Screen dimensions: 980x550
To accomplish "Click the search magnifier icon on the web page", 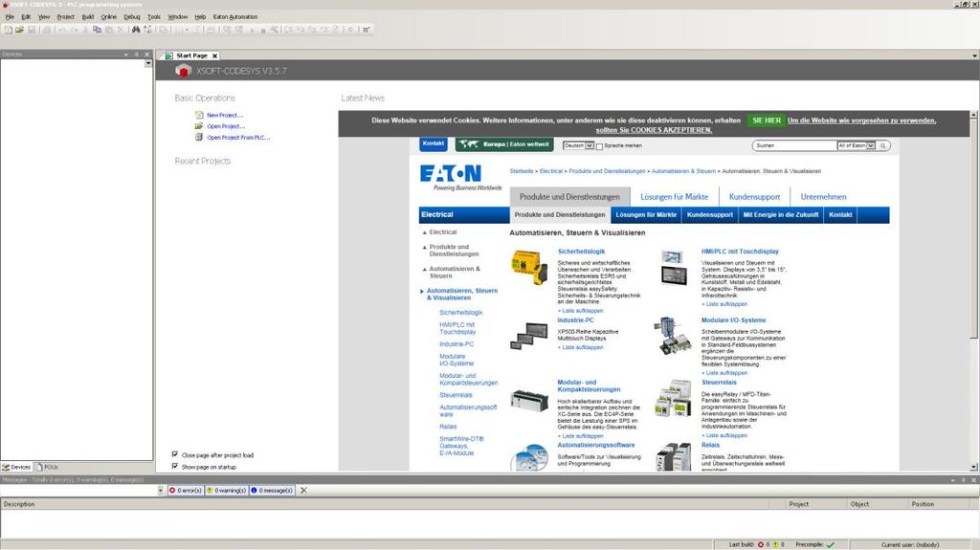I will click(883, 145).
